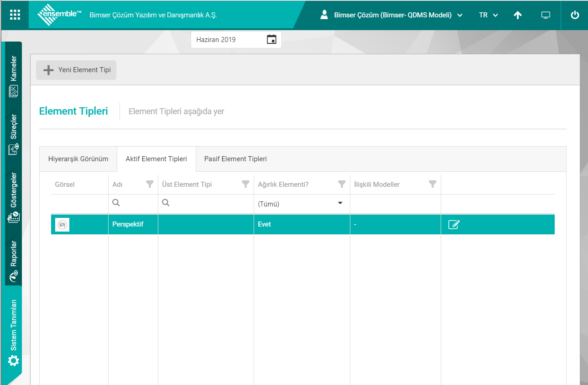Click the Perspektif row image thumbnail
This screenshot has height=385, width=588.
[62, 224]
